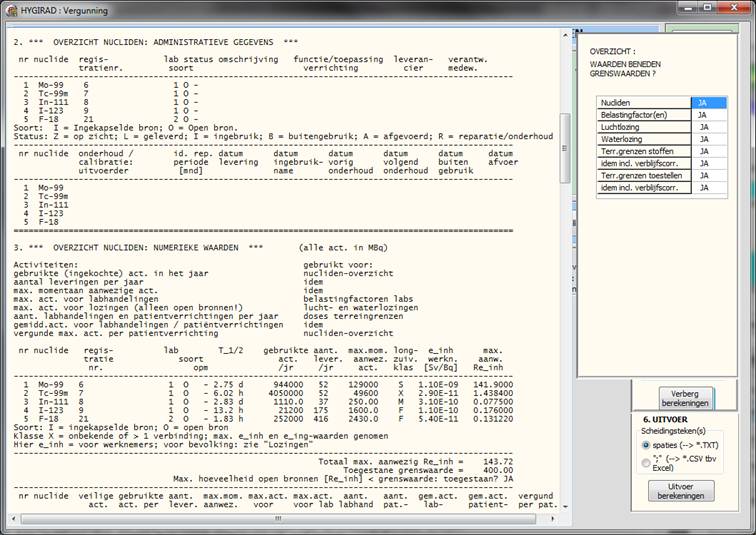Click horizontal scrollbar left arrow

[x=14, y=519]
